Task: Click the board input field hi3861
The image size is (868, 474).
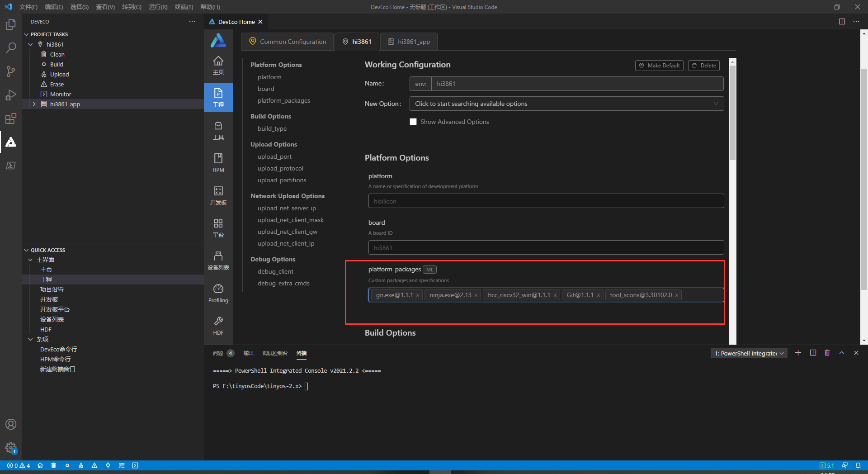Action: tap(546, 248)
